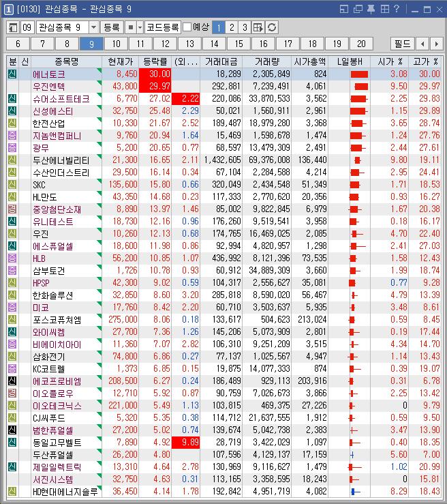Click the 경 badge on 이오플로우 row
The height and width of the screenshot is (504, 447).
point(12,393)
